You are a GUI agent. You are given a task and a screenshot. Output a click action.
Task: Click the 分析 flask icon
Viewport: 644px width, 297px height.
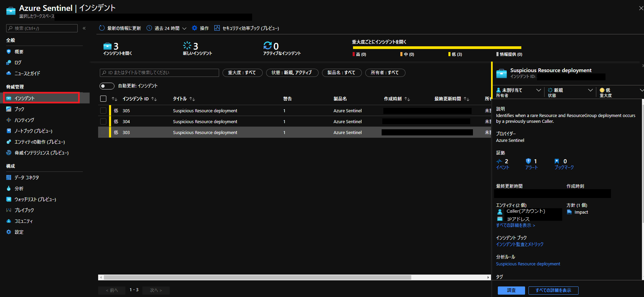click(x=9, y=188)
